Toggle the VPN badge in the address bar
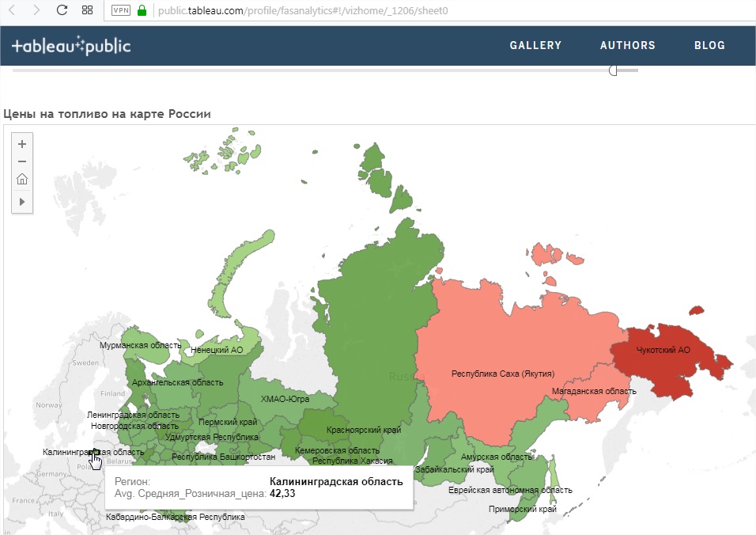756x535 pixels. tap(120, 10)
